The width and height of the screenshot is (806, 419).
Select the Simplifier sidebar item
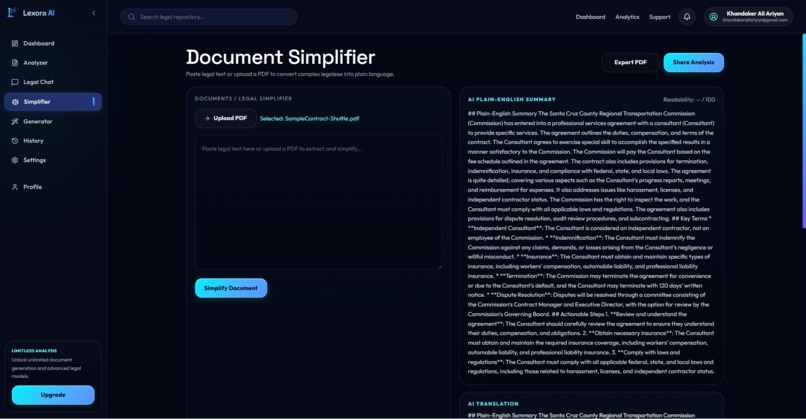[53, 102]
